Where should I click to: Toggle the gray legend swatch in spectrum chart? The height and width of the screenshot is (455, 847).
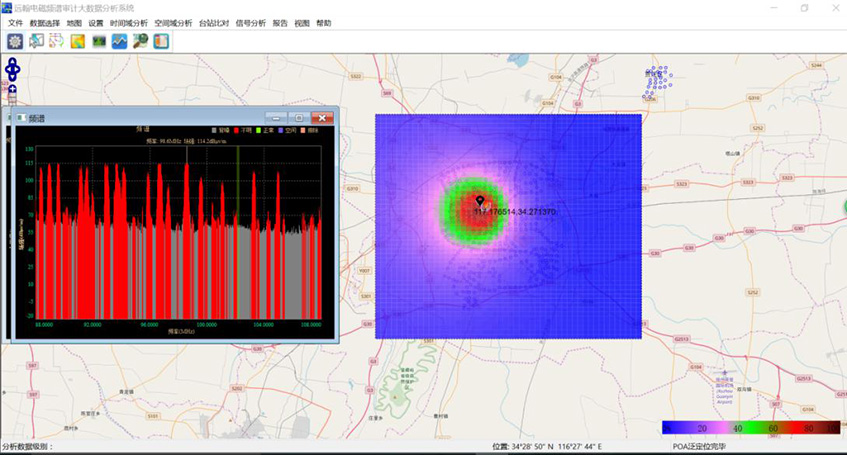pos(212,130)
